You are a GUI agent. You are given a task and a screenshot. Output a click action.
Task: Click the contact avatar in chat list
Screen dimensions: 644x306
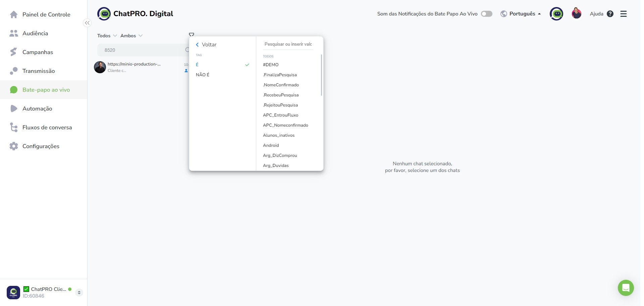pos(100,67)
